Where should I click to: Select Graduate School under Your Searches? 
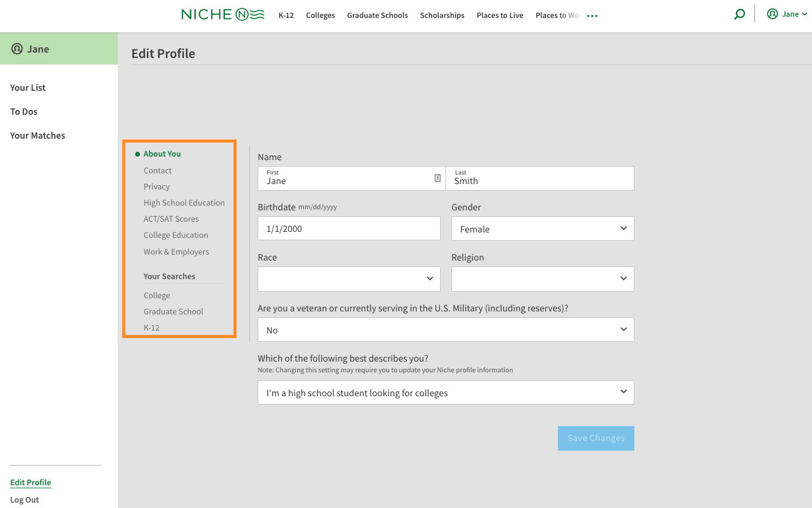click(x=173, y=311)
